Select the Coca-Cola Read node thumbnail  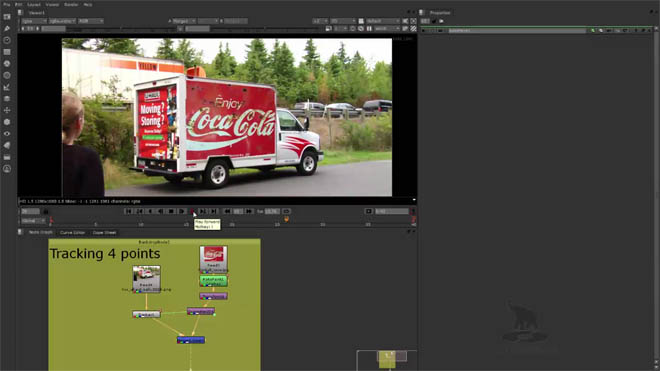click(x=213, y=256)
